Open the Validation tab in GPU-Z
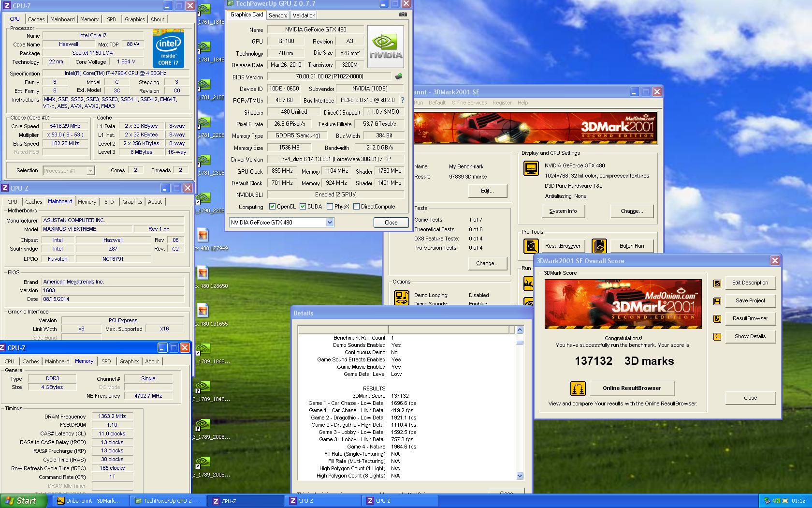 coord(304,15)
